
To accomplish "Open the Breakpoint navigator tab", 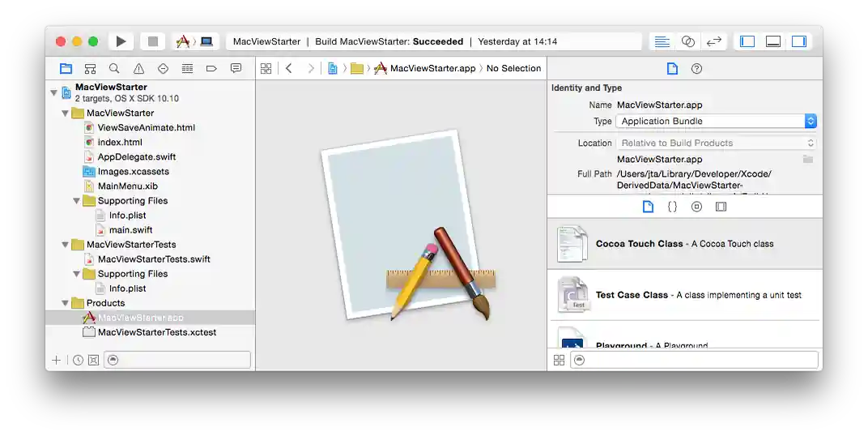I will 211,69.
